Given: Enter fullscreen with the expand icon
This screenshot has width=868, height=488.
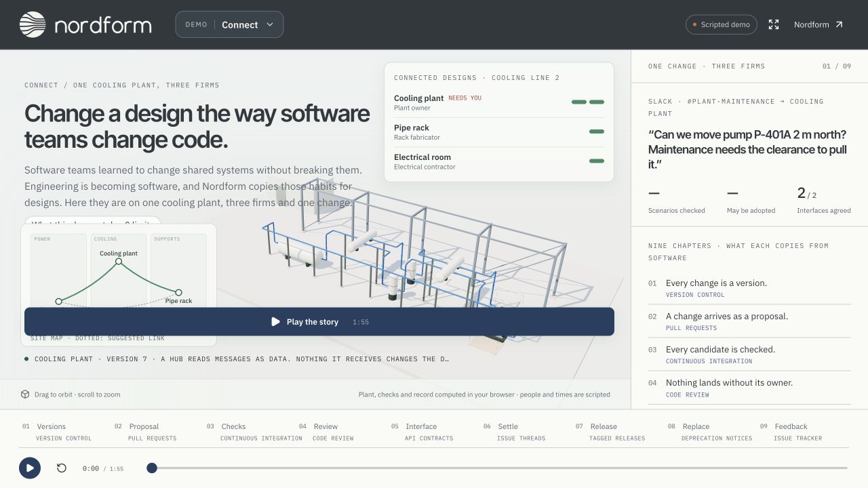Looking at the screenshot, I should click(x=774, y=24).
